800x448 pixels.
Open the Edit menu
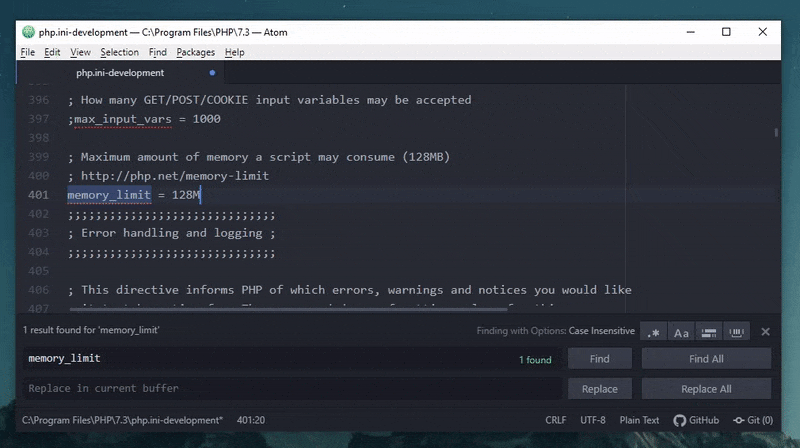52,52
